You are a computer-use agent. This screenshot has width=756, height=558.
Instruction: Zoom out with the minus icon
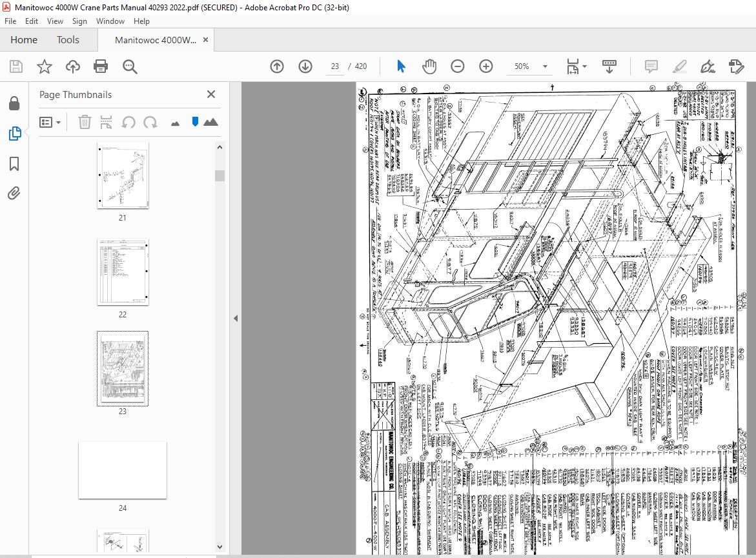point(458,66)
